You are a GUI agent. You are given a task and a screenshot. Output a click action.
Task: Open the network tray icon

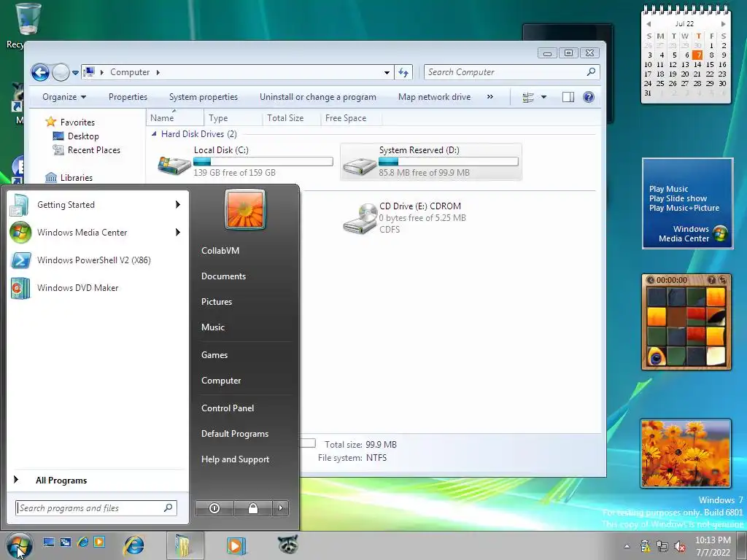pyautogui.click(x=662, y=546)
